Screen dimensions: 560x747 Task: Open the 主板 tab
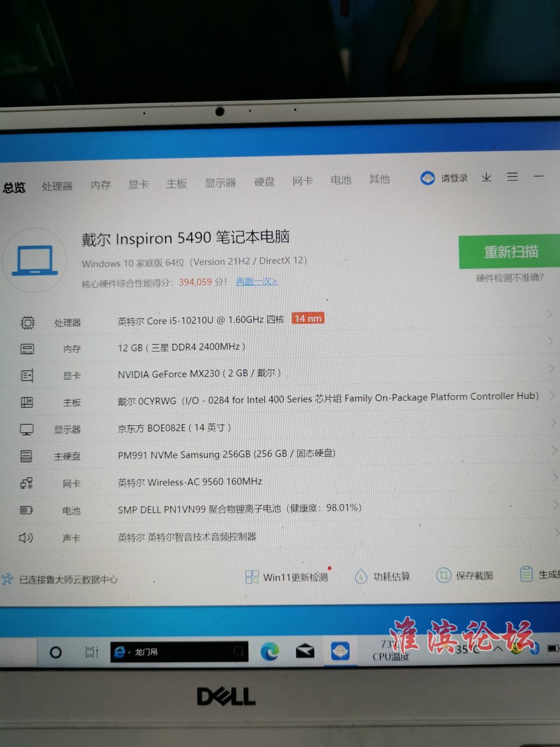pyautogui.click(x=176, y=183)
